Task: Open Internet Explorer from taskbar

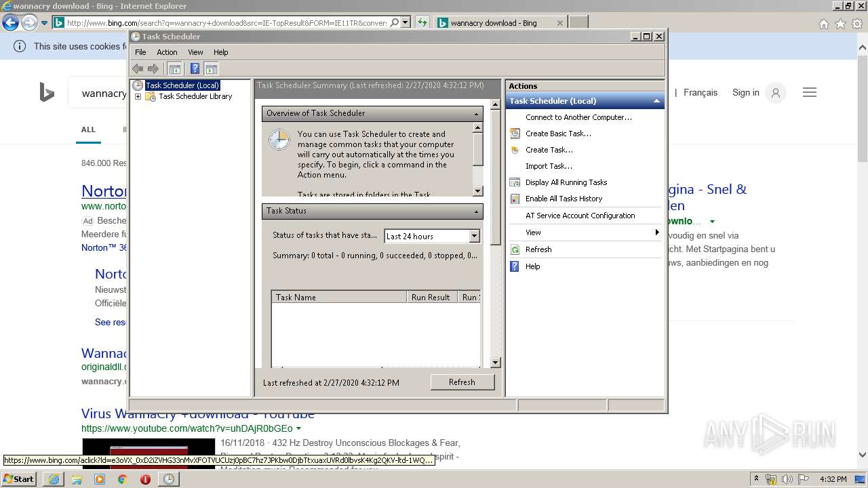Action: (54, 479)
